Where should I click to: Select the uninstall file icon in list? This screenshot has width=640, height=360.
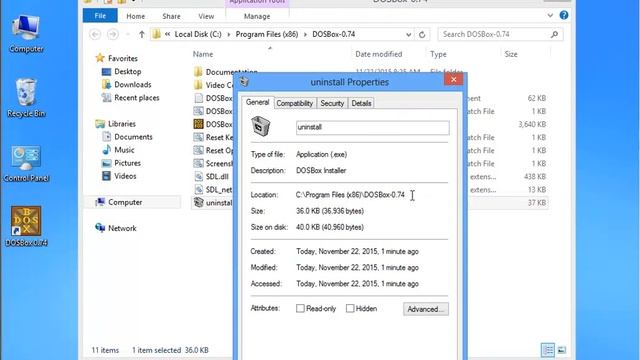(x=198, y=202)
